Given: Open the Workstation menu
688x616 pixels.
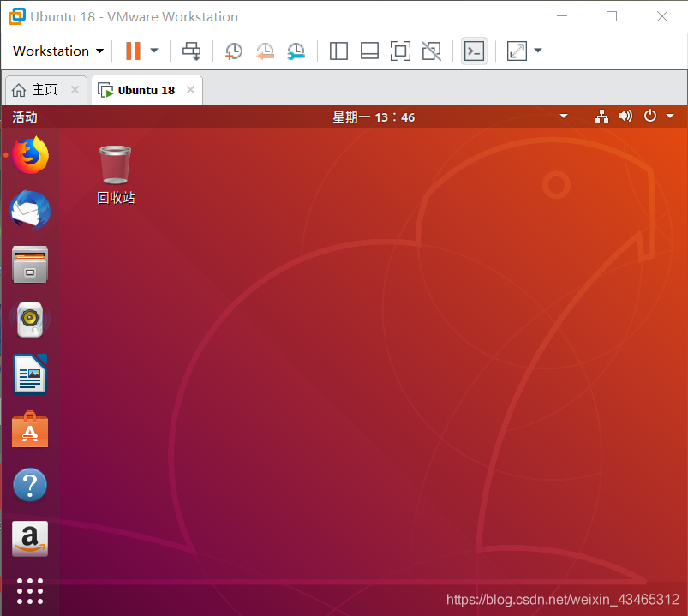Looking at the screenshot, I should [58, 51].
